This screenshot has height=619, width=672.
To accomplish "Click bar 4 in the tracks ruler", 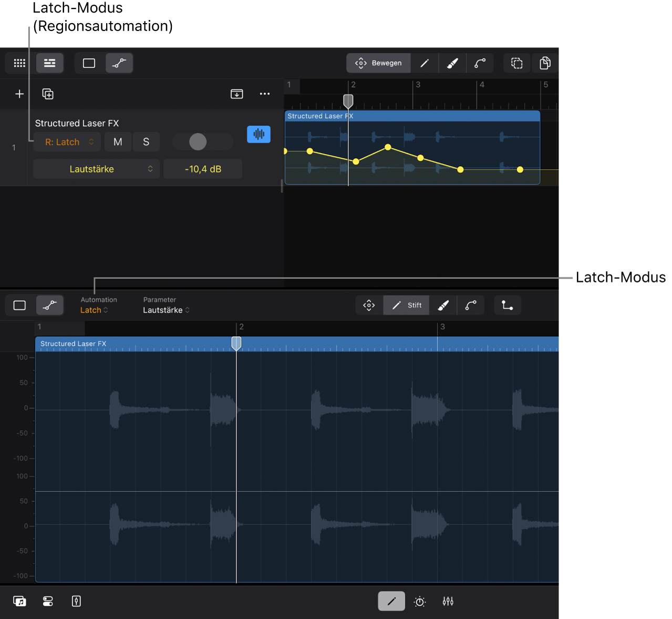I will point(482,85).
